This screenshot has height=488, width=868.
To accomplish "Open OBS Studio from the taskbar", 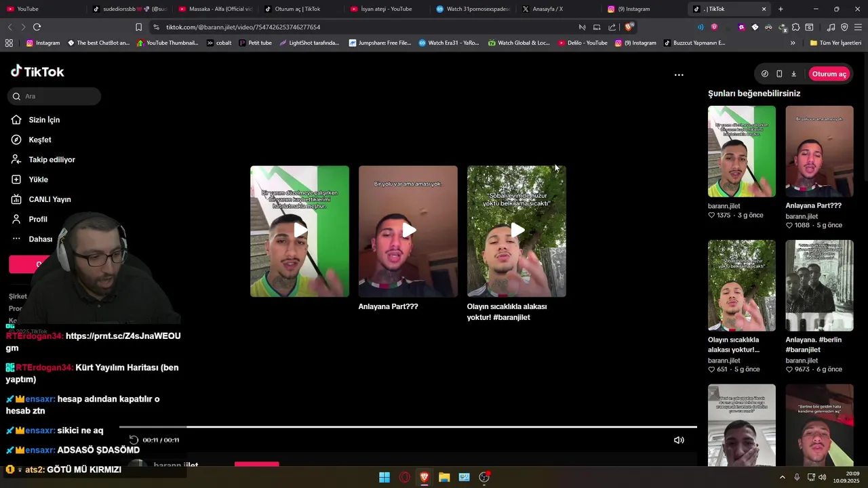I will [x=484, y=477].
